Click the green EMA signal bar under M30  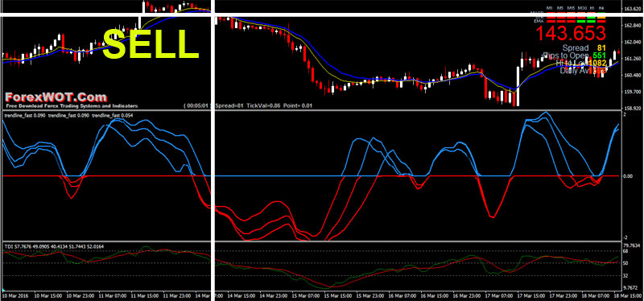point(581,22)
